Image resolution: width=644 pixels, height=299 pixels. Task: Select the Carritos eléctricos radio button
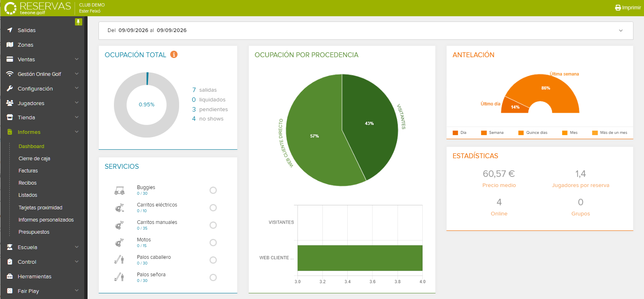coord(213,208)
